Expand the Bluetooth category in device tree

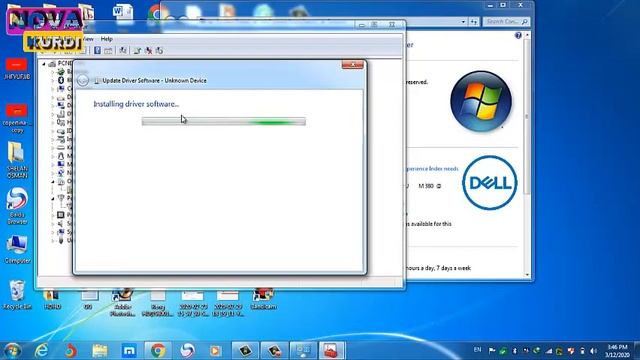(53, 80)
